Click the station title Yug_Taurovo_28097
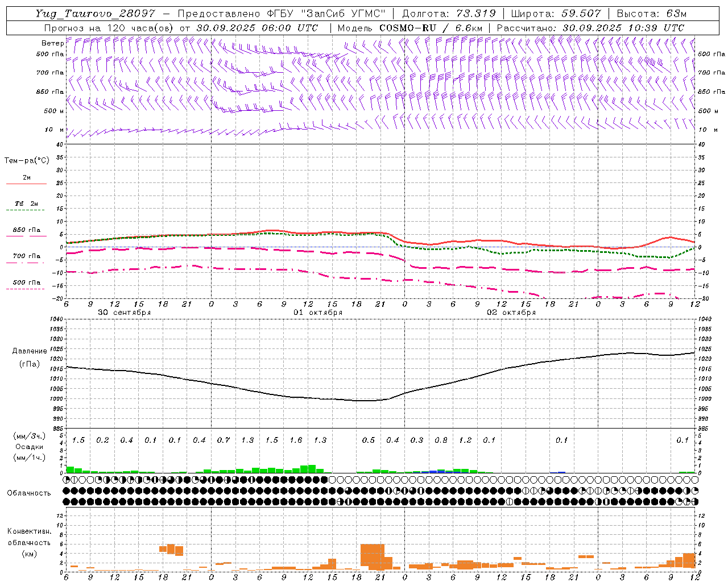The image size is (728, 582). coord(95,14)
